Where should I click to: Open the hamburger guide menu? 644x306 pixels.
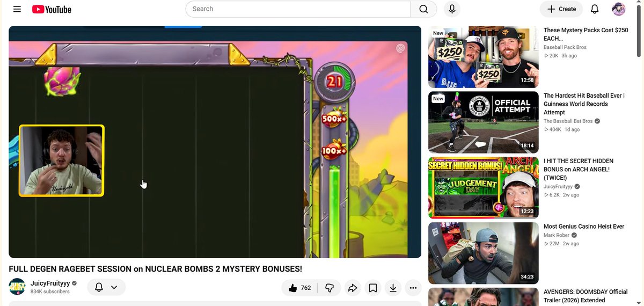(x=17, y=9)
